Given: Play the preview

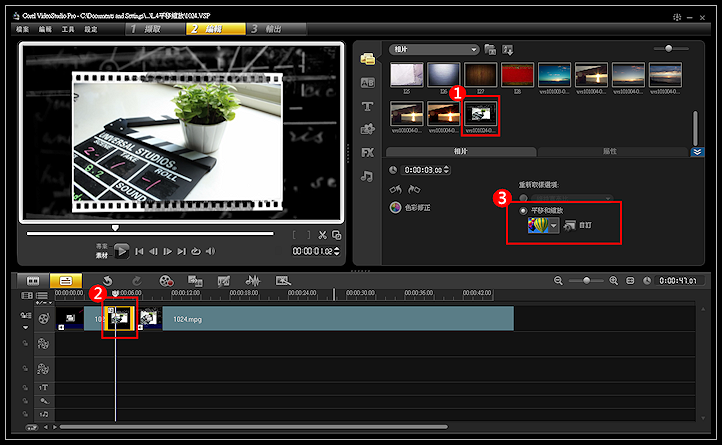Looking at the screenshot, I should coord(122,251).
